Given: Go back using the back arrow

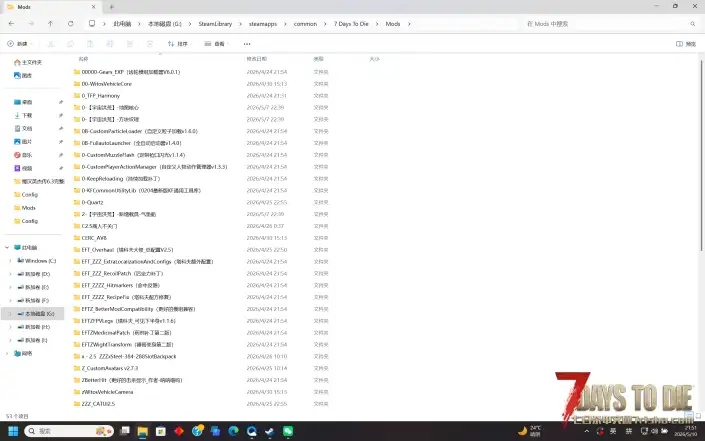Looking at the screenshot, I should point(12,24).
